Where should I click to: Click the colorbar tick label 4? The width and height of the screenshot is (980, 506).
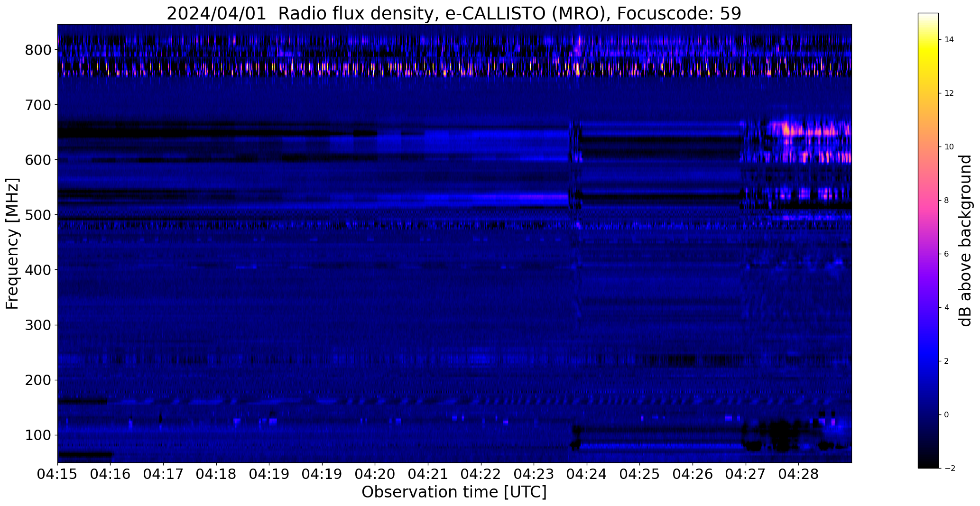point(946,308)
